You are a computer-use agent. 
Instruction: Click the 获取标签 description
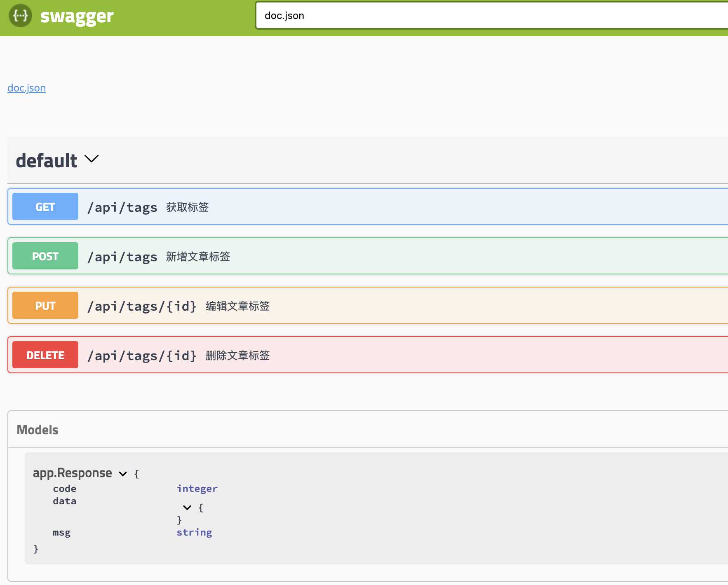[188, 207]
